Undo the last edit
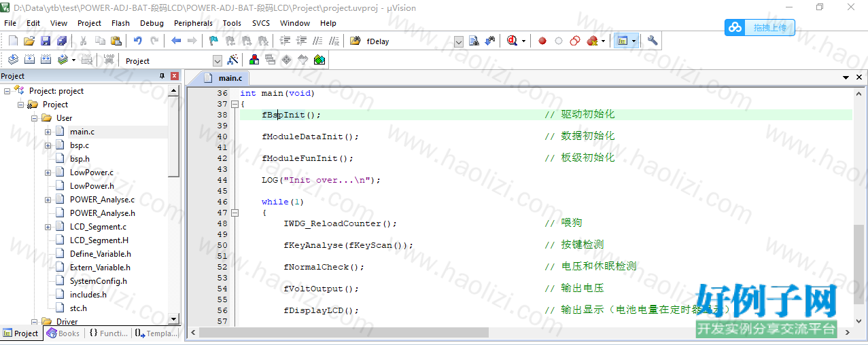The image size is (868, 345). click(138, 41)
